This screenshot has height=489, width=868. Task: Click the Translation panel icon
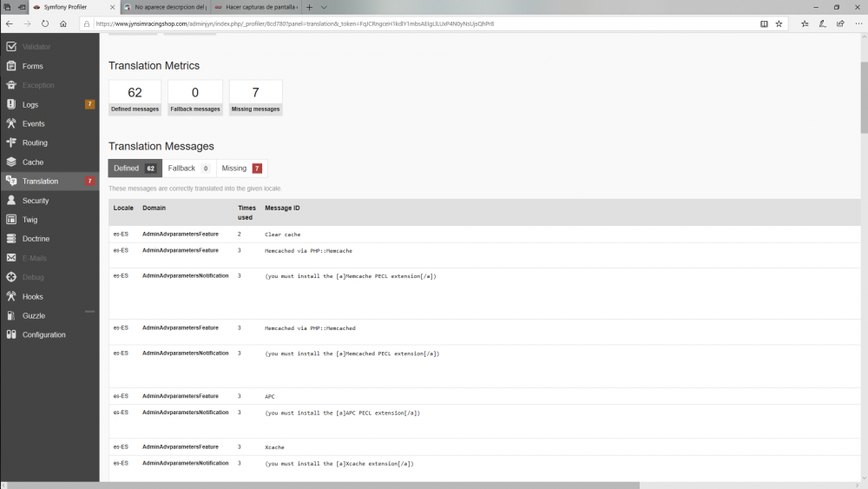click(11, 181)
